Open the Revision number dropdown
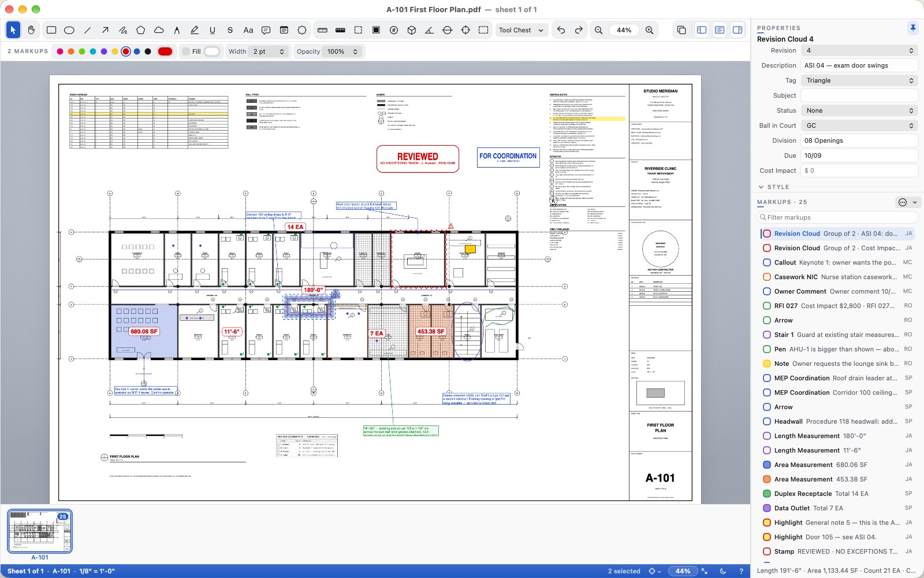Image resolution: width=924 pixels, height=578 pixels. click(859, 50)
